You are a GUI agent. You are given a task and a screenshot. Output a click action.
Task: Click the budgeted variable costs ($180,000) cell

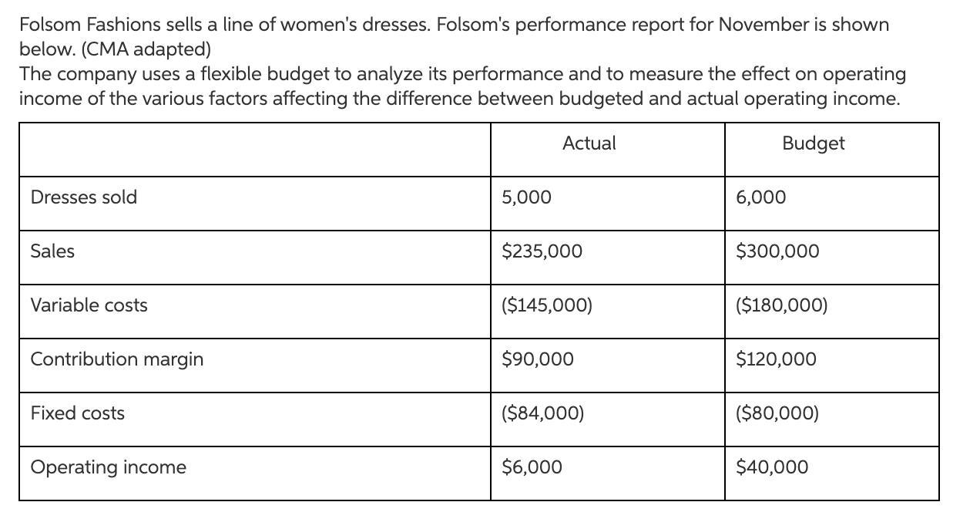[781, 305]
